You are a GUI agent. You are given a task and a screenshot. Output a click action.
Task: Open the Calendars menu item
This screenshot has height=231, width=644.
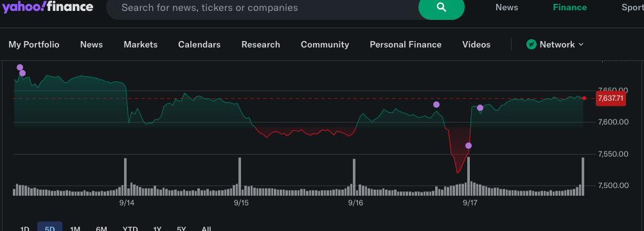coord(199,44)
